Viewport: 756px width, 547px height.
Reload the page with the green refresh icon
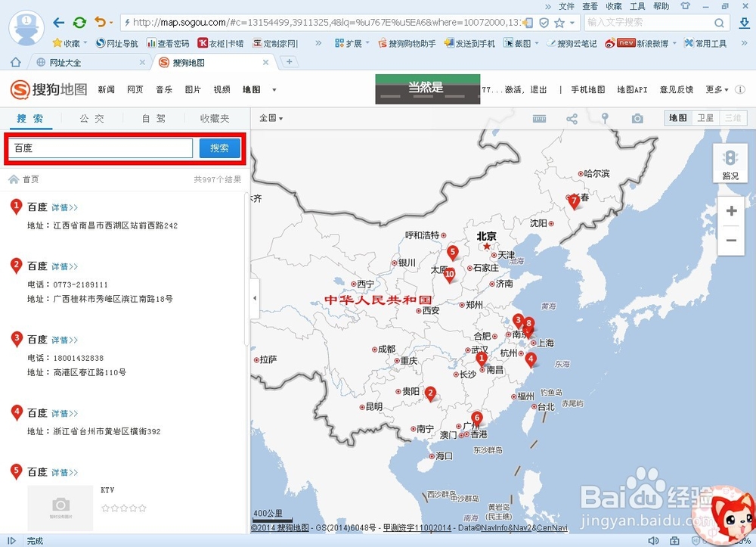(x=79, y=22)
